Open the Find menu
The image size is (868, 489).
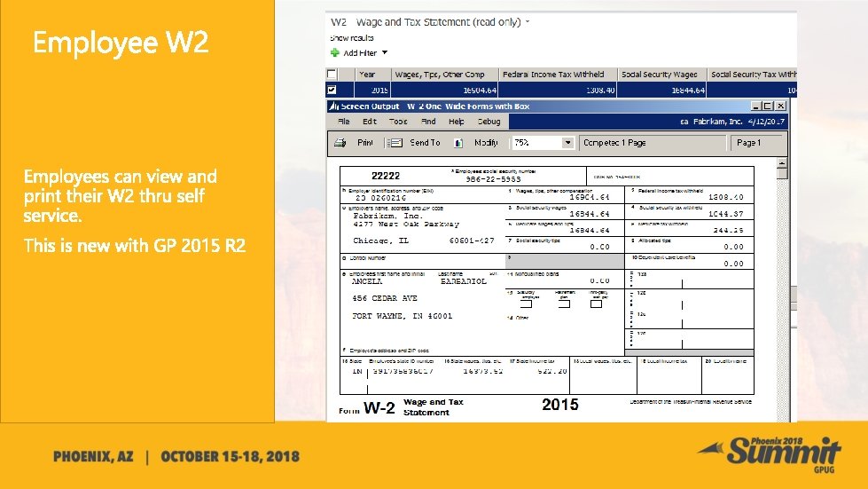pos(428,122)
